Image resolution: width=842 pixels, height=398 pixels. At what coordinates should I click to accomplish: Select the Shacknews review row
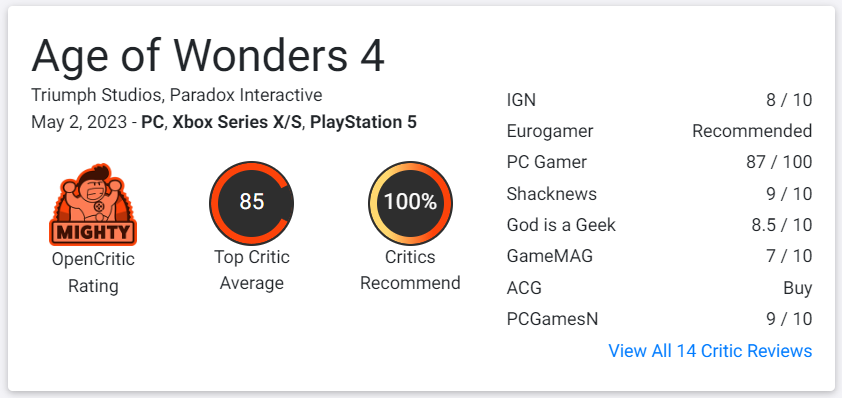659,193
